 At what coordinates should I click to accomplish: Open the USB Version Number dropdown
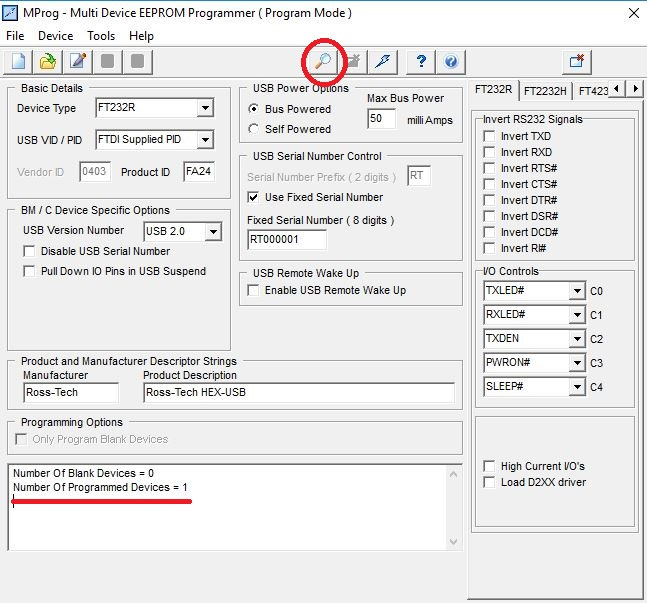pyautogui.click(x=213, y=232)
